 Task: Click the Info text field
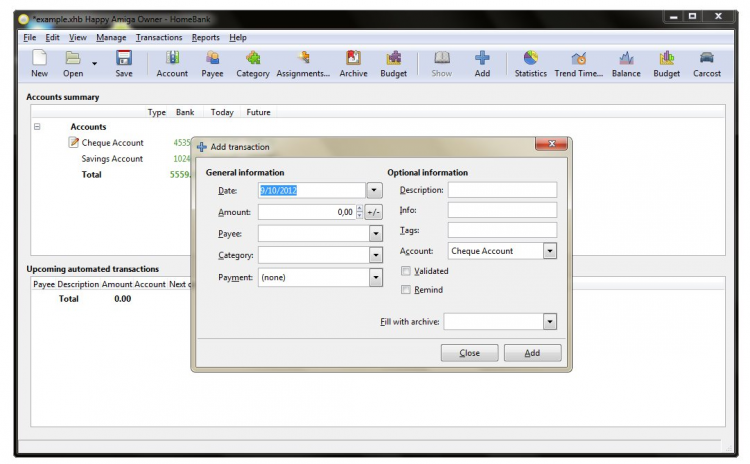click(x=502, y=210)
